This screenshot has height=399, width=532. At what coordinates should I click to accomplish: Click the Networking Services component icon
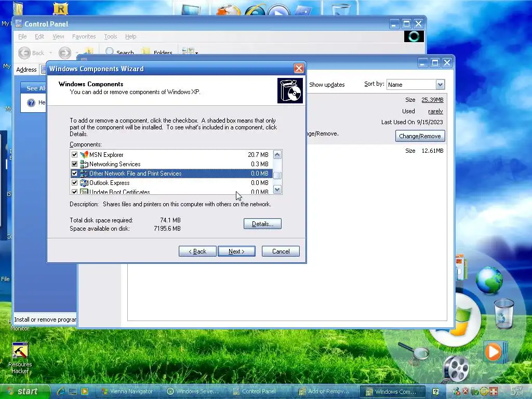coord(84,164)
